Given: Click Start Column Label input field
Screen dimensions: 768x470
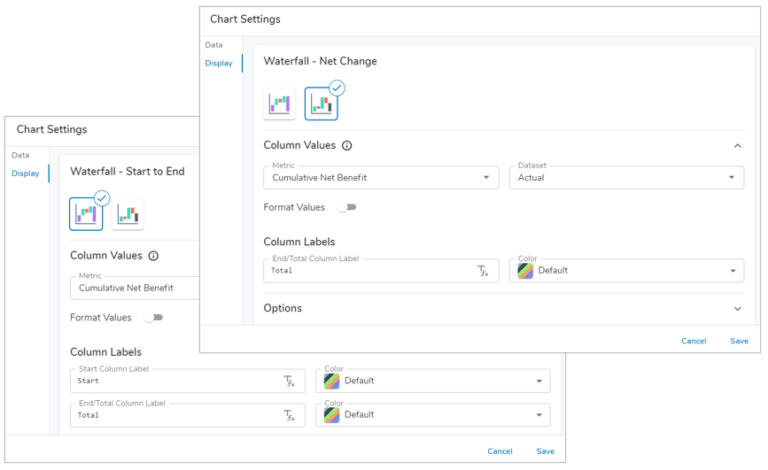Looking at the screenshot, I should point(188,381).
